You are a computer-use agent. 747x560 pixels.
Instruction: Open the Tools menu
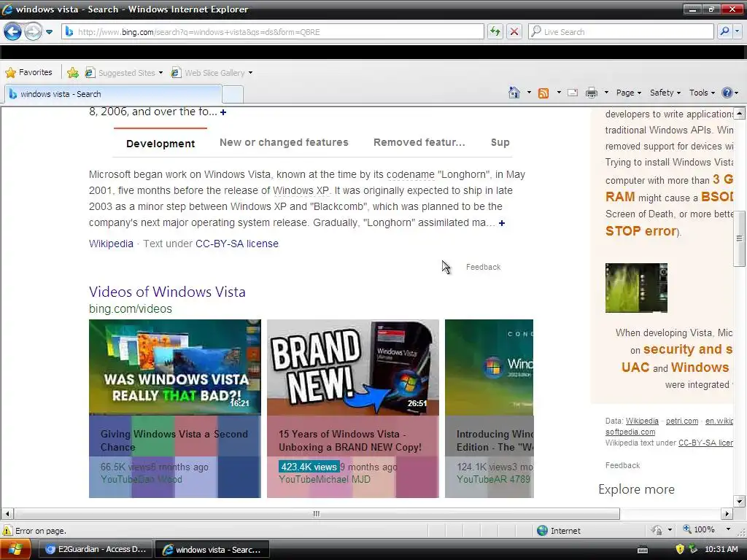[702, 93]
